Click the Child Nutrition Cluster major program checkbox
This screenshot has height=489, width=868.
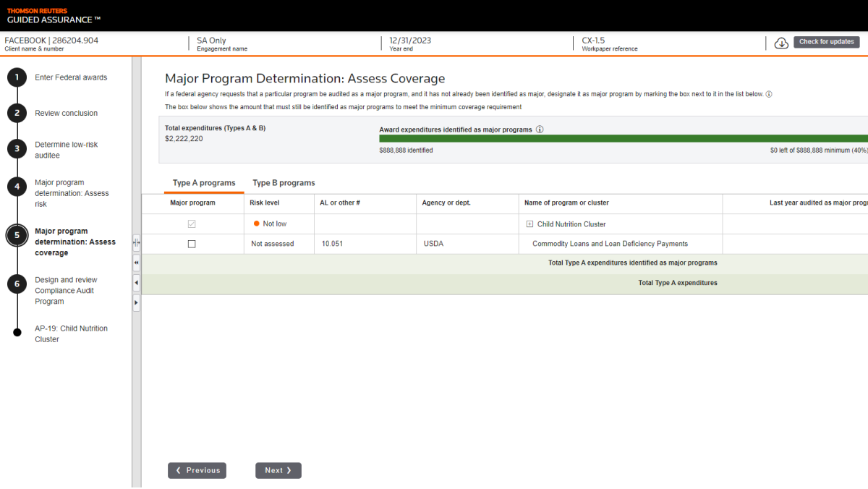point(192,224)
